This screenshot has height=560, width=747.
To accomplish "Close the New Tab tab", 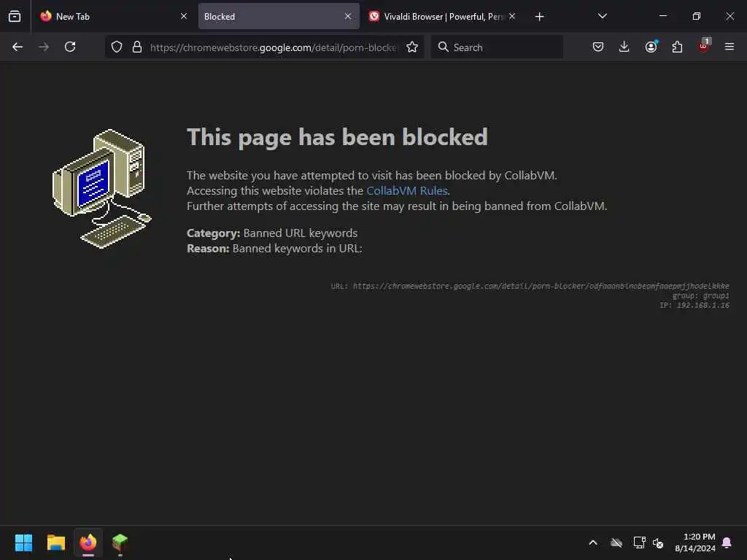I will [184, 16].
